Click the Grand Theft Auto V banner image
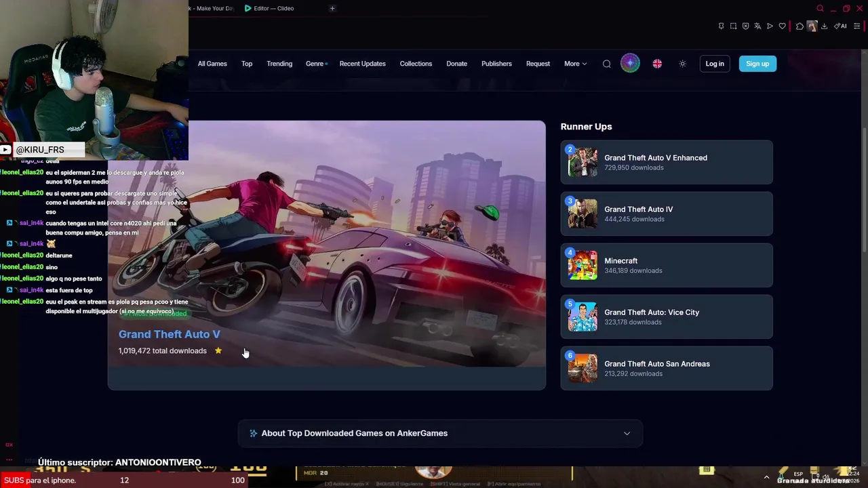Viewport: 868px width, 488px height. pyautogui.click(x=326, y=244)
